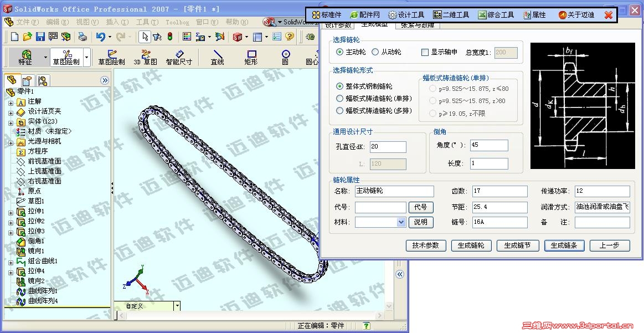Click the 技术参数 technical parameters button

[x=425, y=245]
